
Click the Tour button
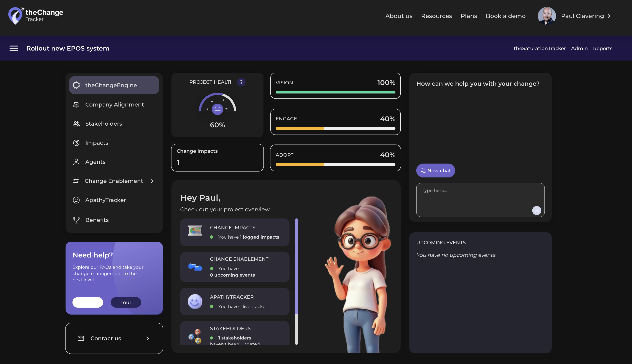tap(126, 302)
